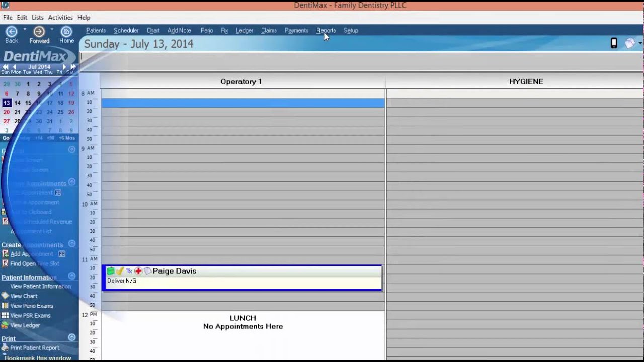Click the View Patient Information link
The image size is (644, 362).
coord(41,287)
